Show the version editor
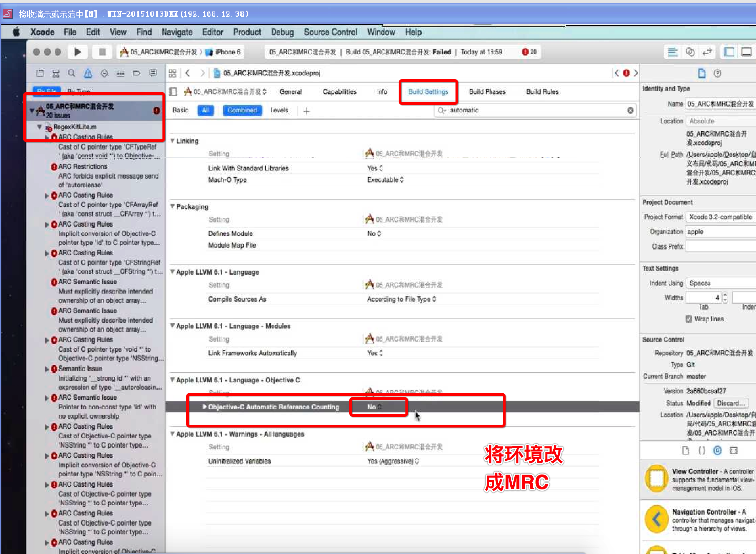756x554 pixels. pos(707,52)
